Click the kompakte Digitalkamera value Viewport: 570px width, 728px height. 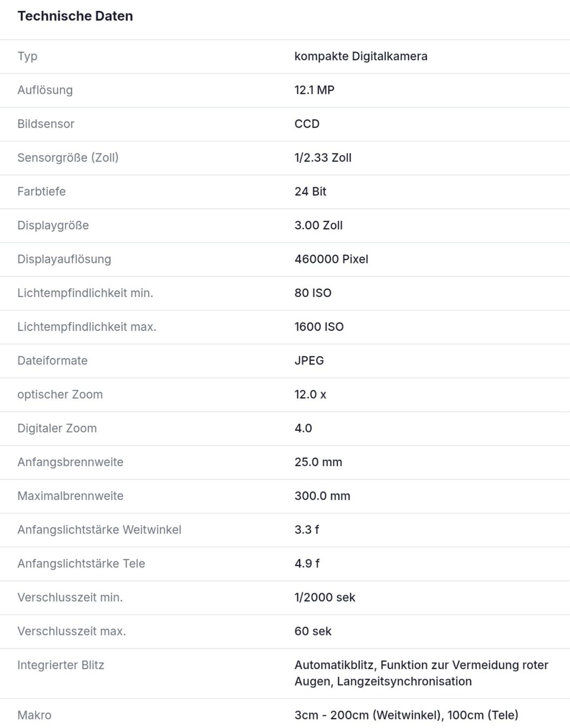click(361, 56)
